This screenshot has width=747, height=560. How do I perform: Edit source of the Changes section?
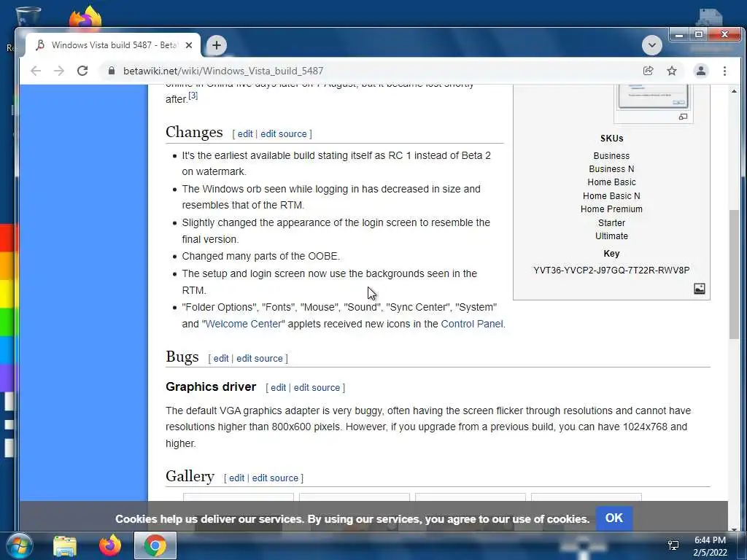point(284,134)
